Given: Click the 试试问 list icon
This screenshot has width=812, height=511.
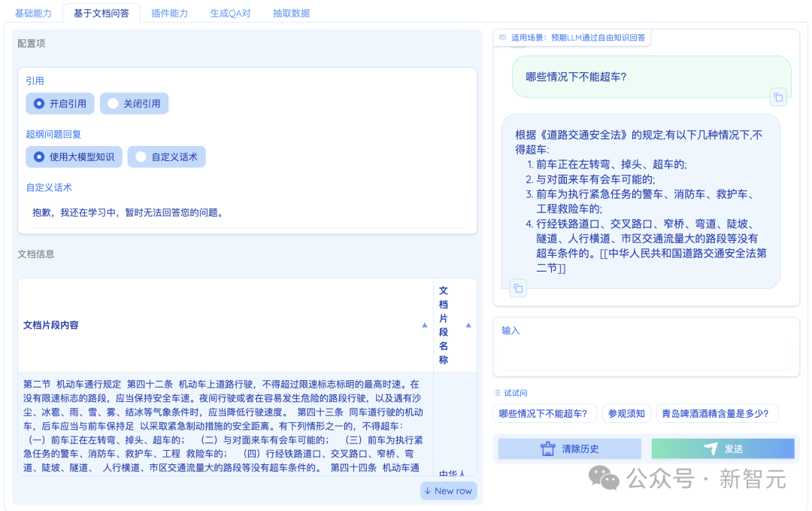Looking at the screenshot, I should [497, 393].
